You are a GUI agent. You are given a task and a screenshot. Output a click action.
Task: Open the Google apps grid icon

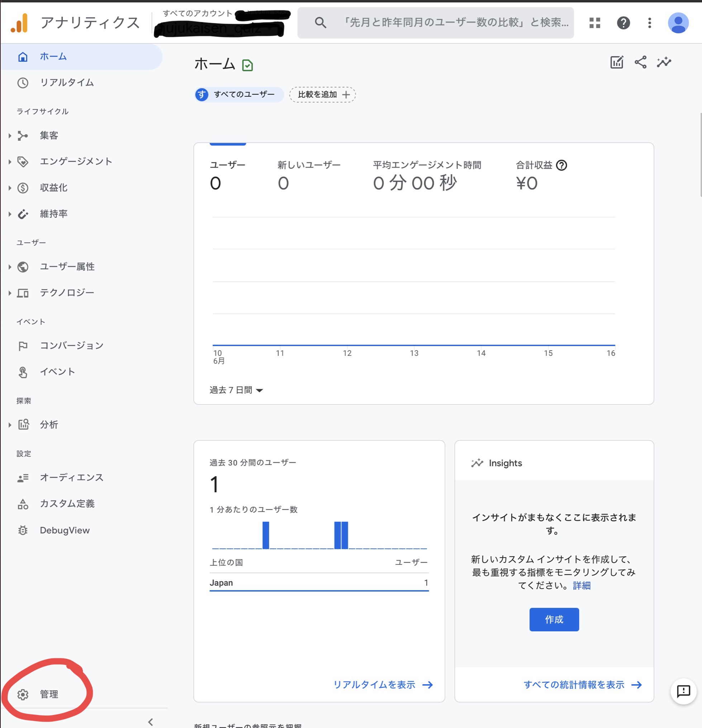[594, 23]
